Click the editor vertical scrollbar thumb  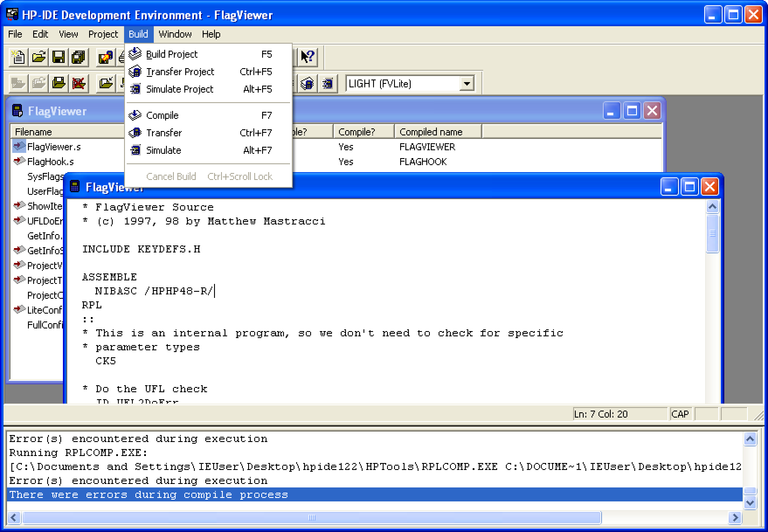[713, 233]
